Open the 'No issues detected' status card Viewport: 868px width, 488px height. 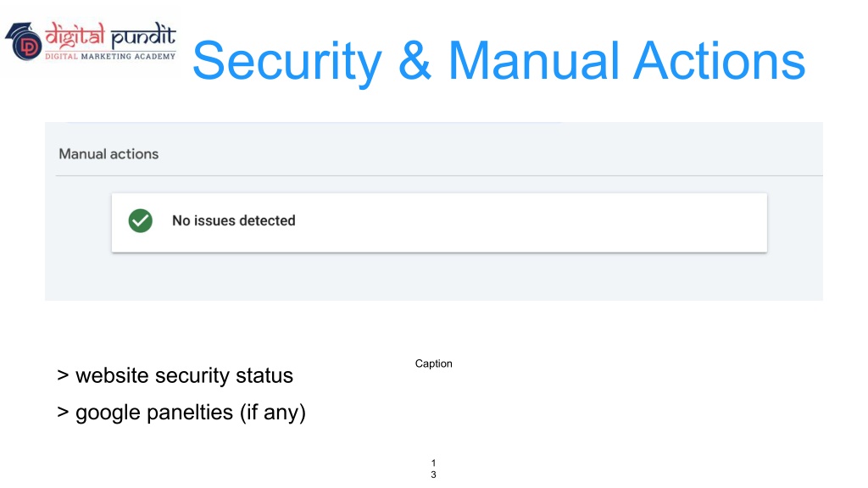point(439,223)
